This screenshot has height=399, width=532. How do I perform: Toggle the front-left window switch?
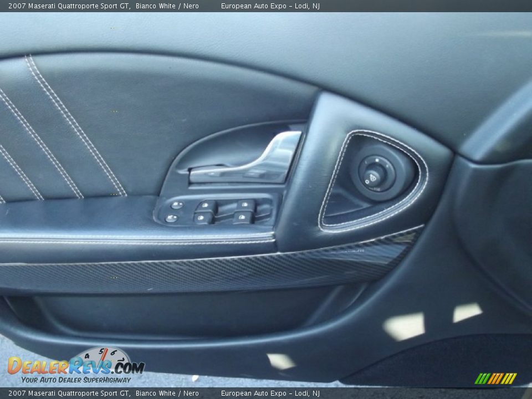207,206
